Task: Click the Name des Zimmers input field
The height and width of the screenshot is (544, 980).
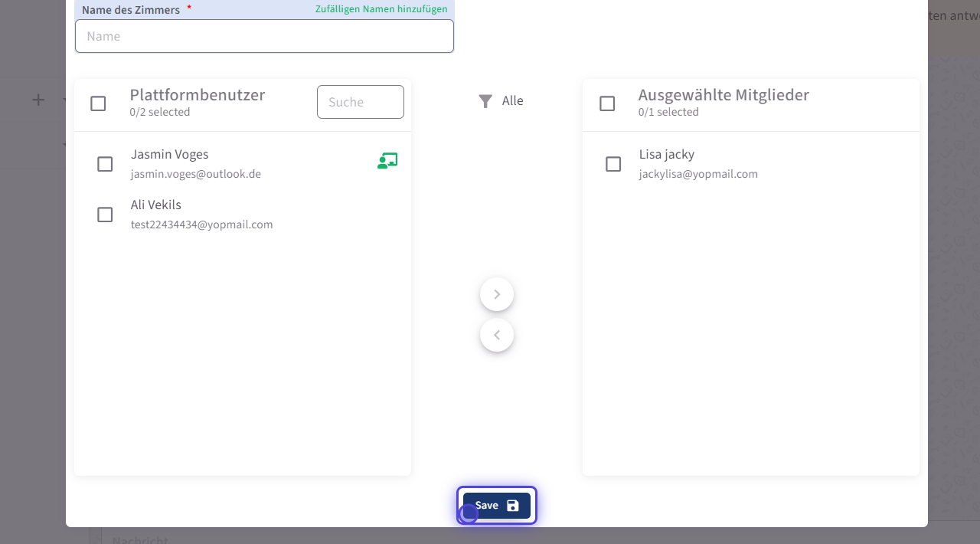Action: tap(264, 36)
